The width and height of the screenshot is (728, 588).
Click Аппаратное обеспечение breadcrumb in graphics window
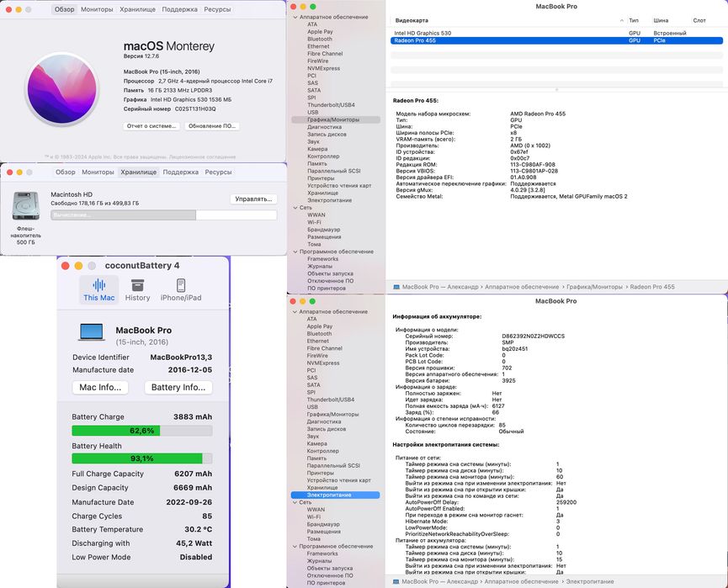[522, 287]
